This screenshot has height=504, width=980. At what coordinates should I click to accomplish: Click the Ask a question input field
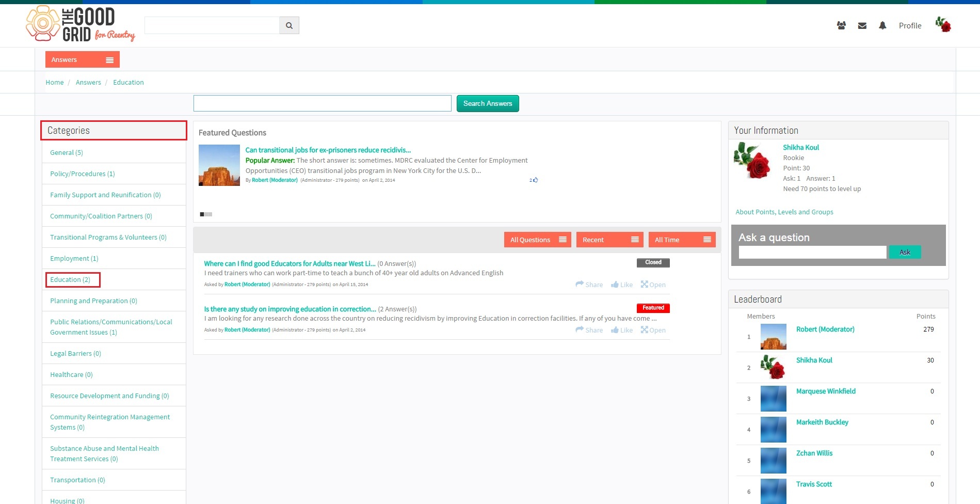click(812, 252)
